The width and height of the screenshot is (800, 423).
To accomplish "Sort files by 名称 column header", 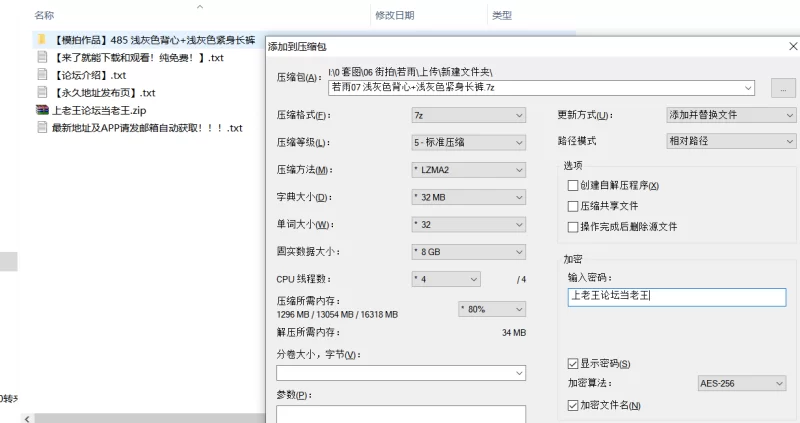I will [x=44, y=16].
